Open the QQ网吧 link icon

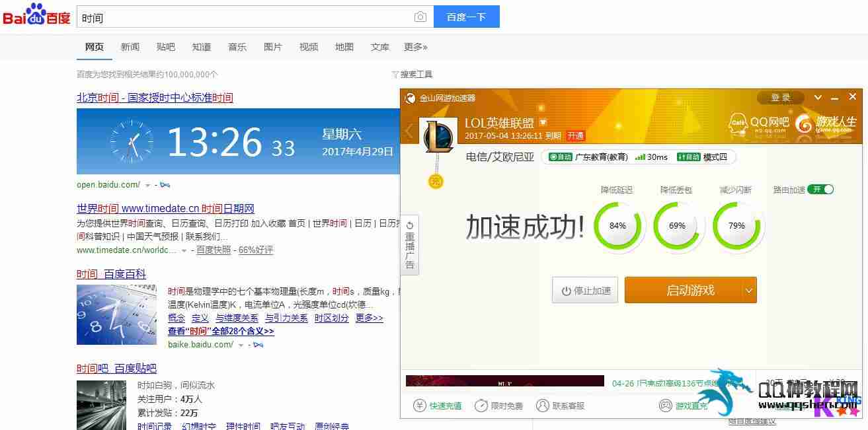click(759, 123)
